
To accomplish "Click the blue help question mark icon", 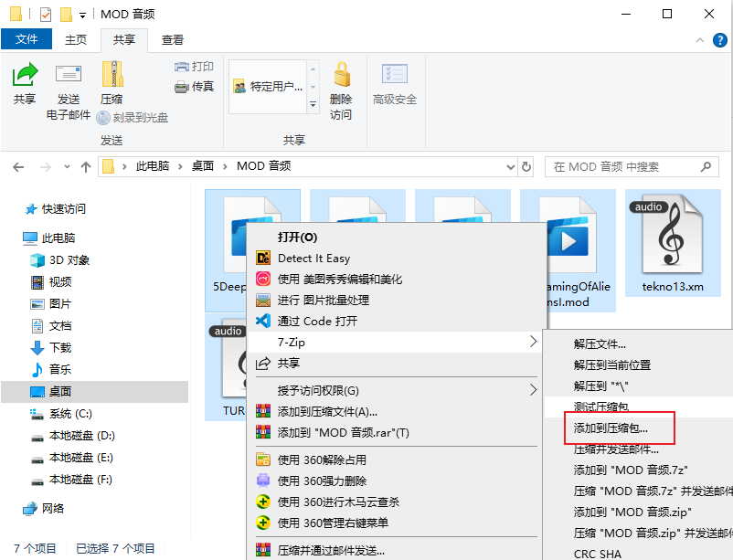I will pyautogui.click(x=719, y=40).
